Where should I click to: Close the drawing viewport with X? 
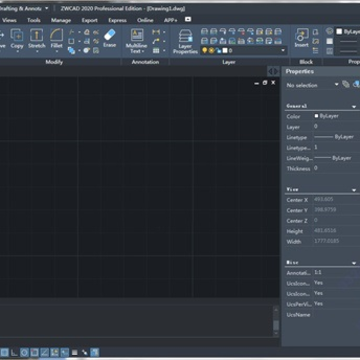point(273,83)
